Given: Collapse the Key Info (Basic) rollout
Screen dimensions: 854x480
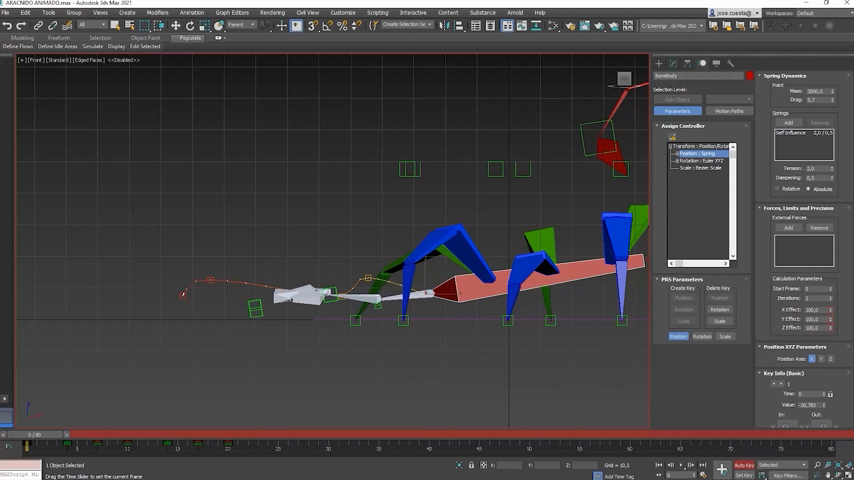Looking at the screenshot, I should pos(783,373).
